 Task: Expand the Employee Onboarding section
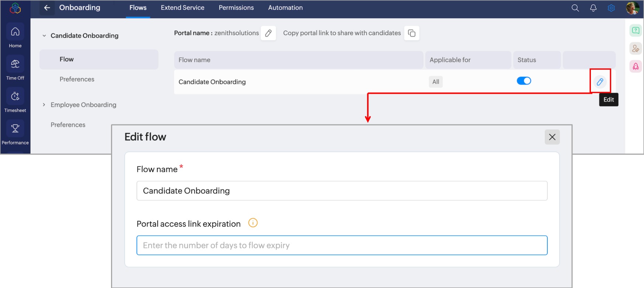point(44,105)
